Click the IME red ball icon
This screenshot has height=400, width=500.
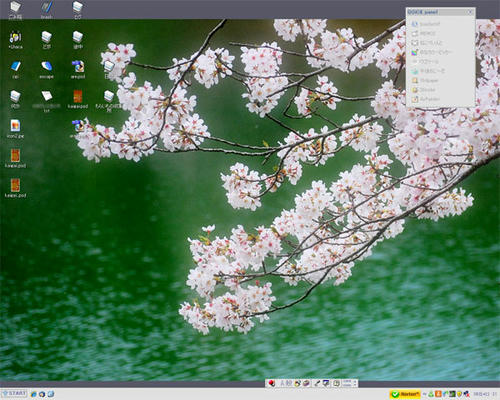[x=272, y=383]
